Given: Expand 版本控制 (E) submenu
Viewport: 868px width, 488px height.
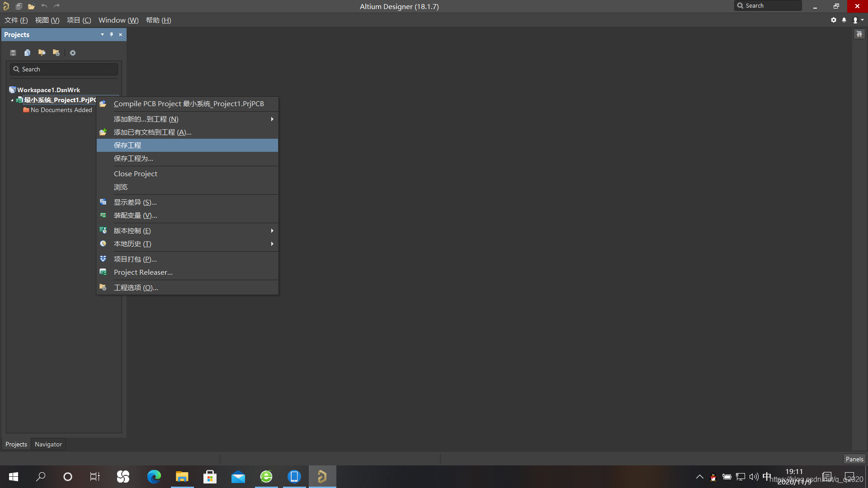Looking at the screenshot, I should (x=187, y=230).
